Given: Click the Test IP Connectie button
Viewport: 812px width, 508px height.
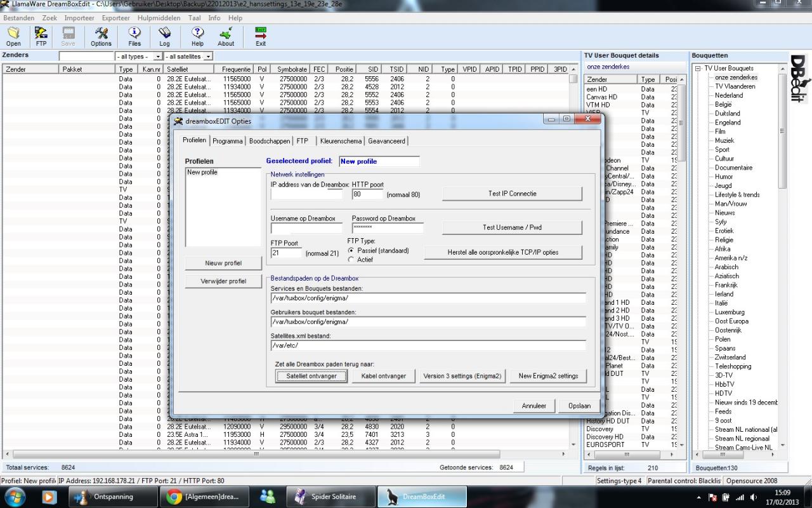Looking at the screenshot, I should tap(512, 194).
